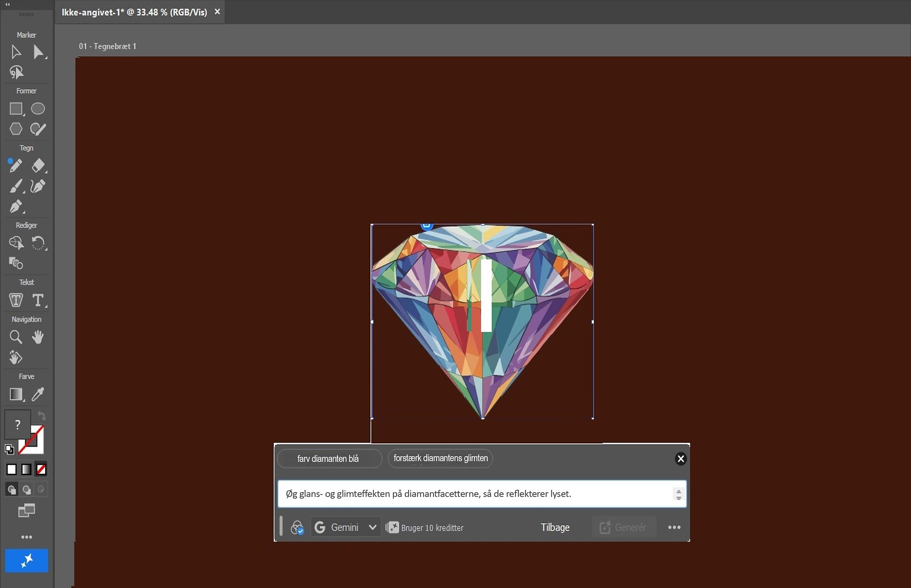Click the prompt field up arrow
911x588 pixels.
click(679, 491)
